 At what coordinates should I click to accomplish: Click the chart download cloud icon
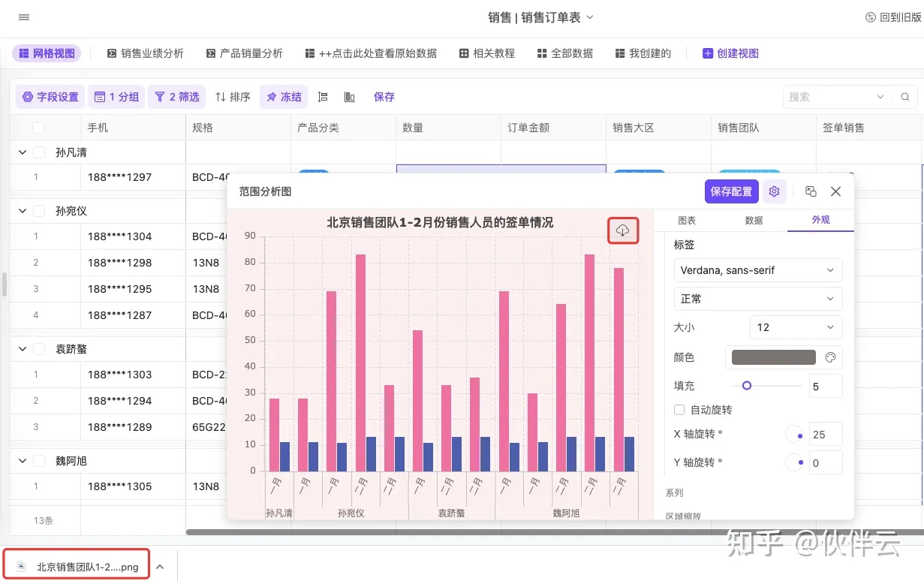pos(622,230)
